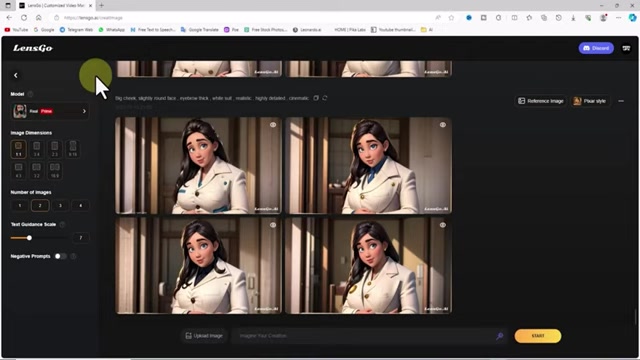Click the magic wand icon in prompt box
The height and width of the screenshot is (360, 640).
coord(500,336)
